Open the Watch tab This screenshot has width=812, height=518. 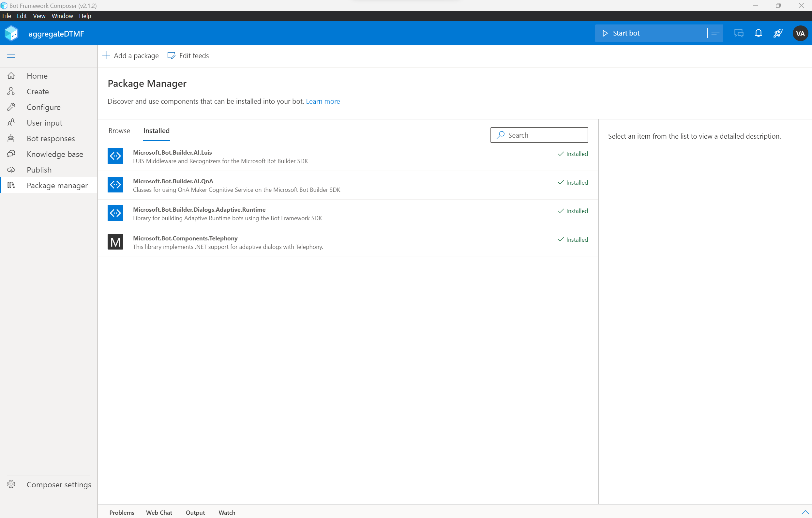tap(227, 512)
